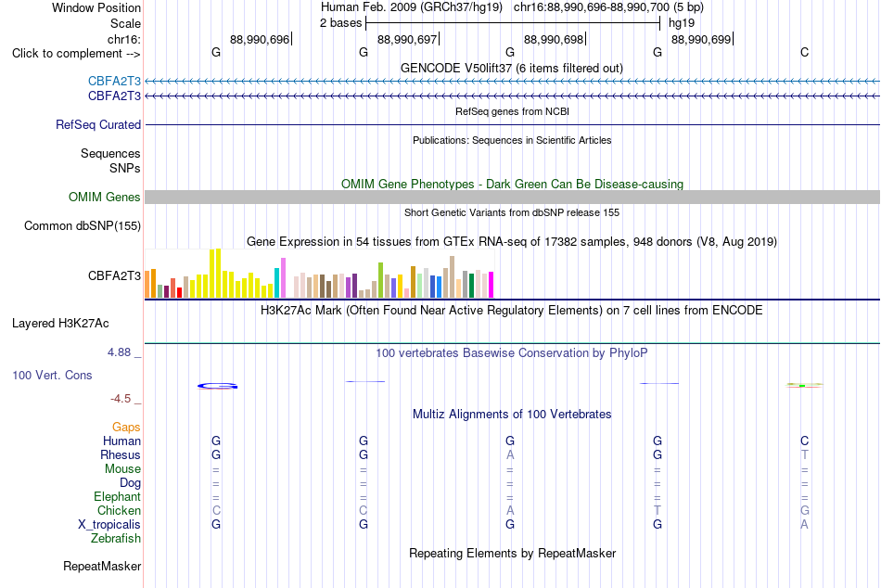Click the T base in the Rhesus row
The width and height of the screenshot is (881, 588).
805,454
